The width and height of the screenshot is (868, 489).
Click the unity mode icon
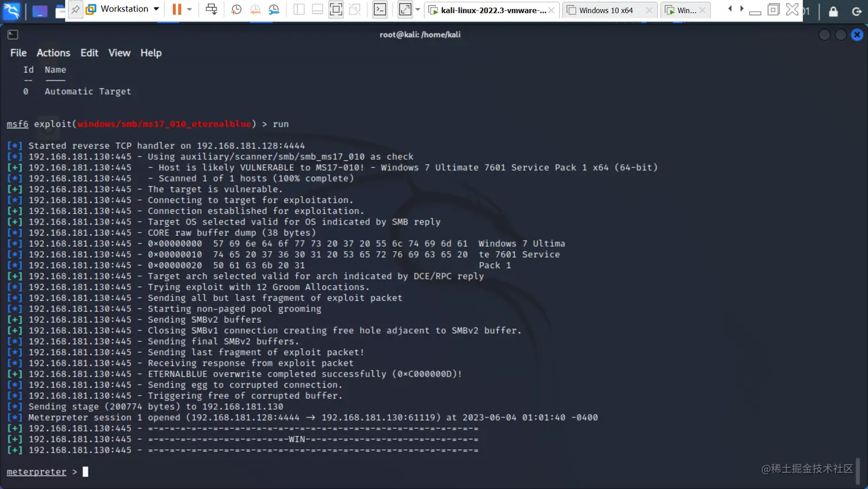tap(355, 9)
